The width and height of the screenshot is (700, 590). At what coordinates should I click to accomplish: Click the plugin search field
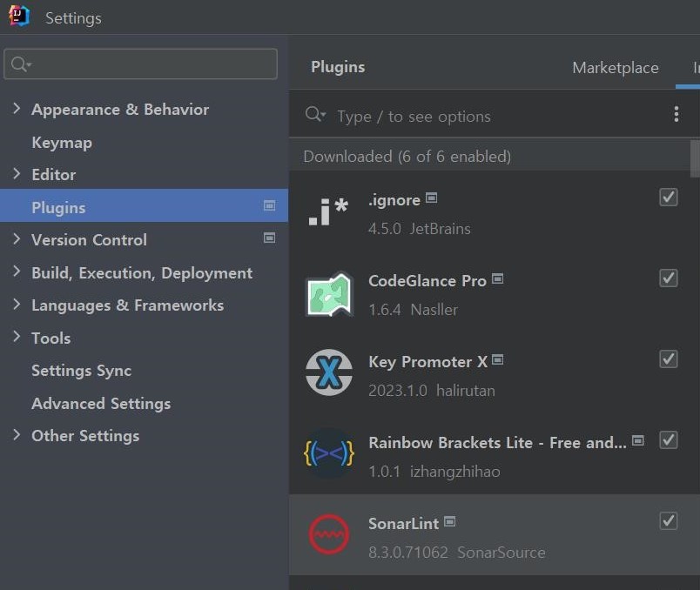[x=488, y=116]
